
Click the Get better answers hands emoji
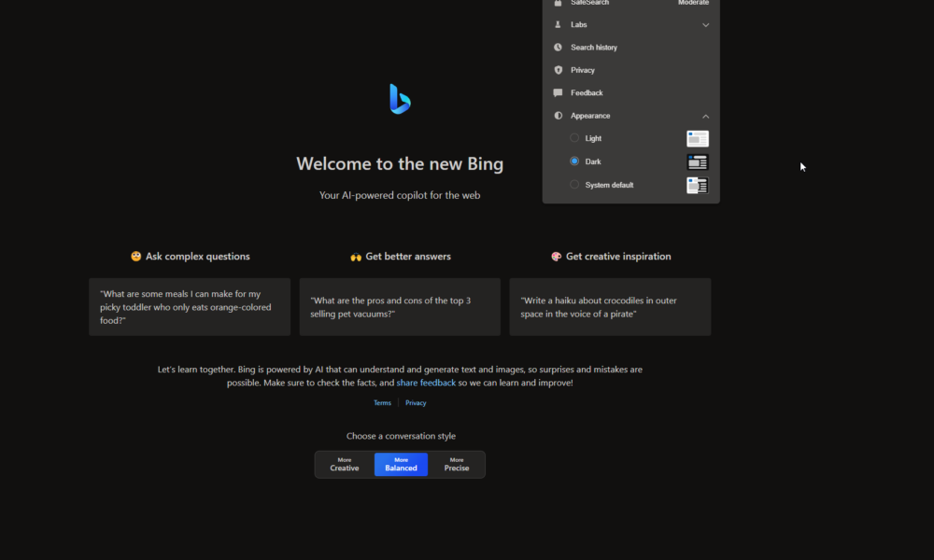[356, 257]
